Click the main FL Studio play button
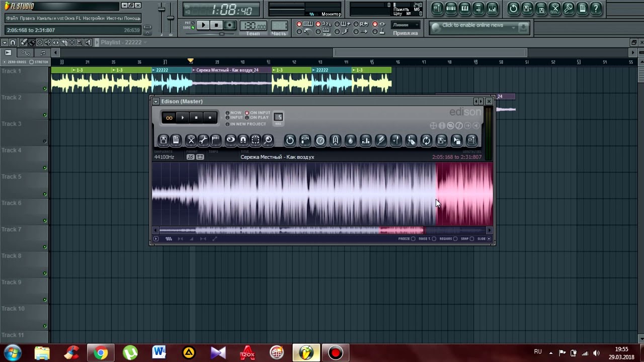 (203, 25)
